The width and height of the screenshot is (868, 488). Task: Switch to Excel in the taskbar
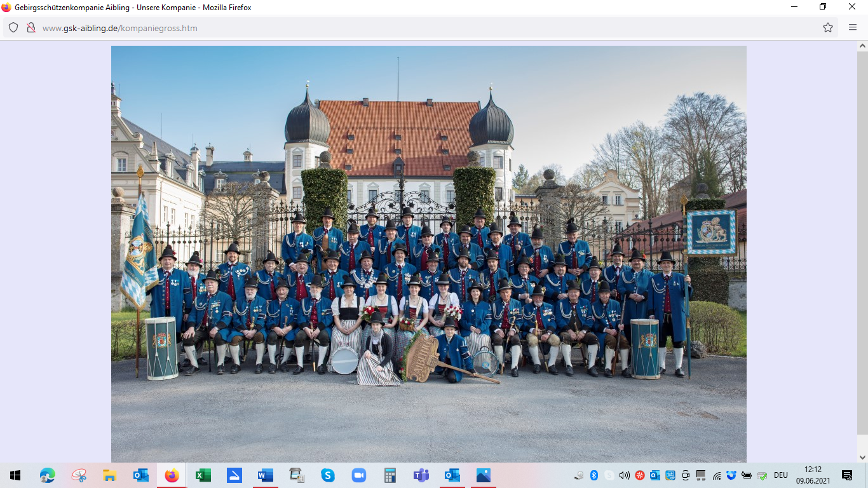pos(203,475)
